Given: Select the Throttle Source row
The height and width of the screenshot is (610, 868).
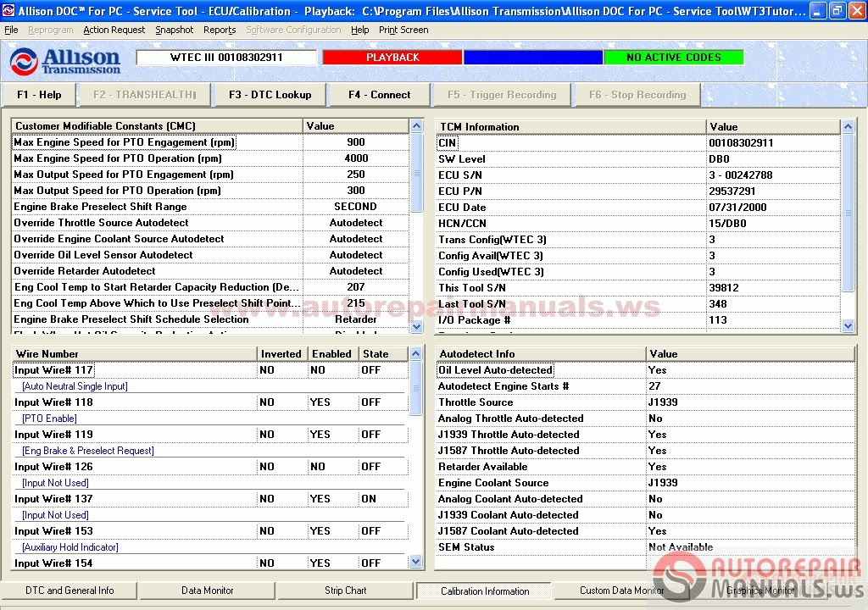Looking at the screenshot, I should pyautogui.click(x=645, y=402).
